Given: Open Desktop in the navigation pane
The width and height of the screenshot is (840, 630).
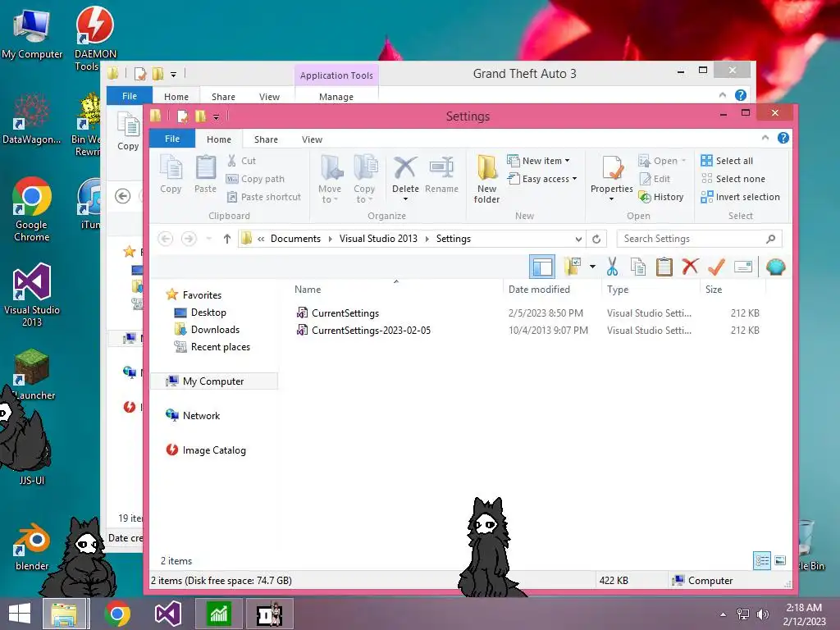Looking at the screenshot, I should coord(208,313).
